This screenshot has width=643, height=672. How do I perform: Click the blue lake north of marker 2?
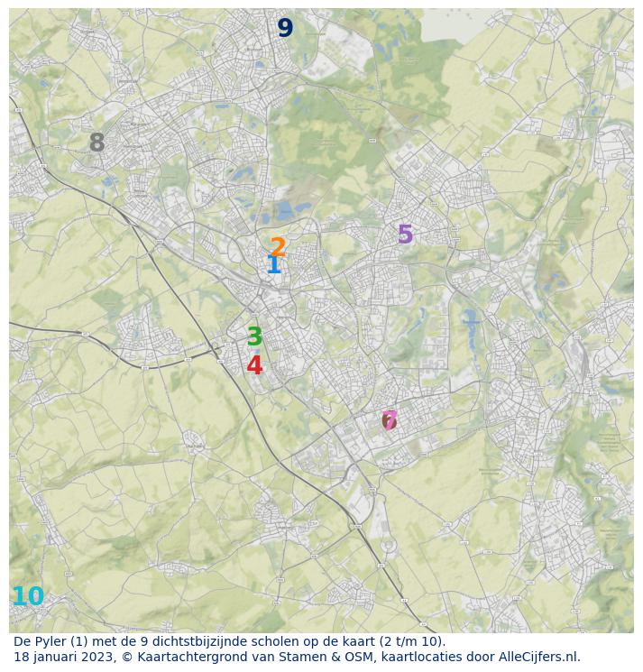pos(286,211)
